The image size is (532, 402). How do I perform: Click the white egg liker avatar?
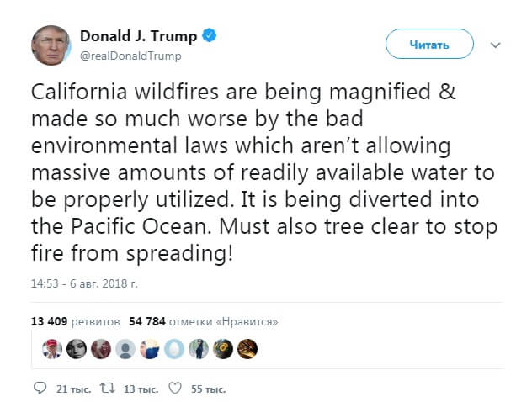(x=173, y=349)
